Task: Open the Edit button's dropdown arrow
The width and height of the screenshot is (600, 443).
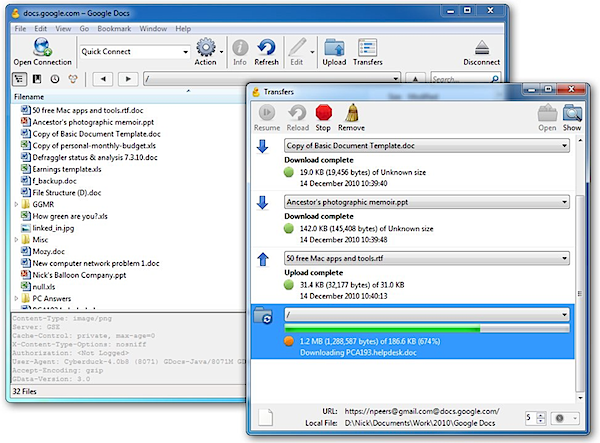Action: point(312,52)
